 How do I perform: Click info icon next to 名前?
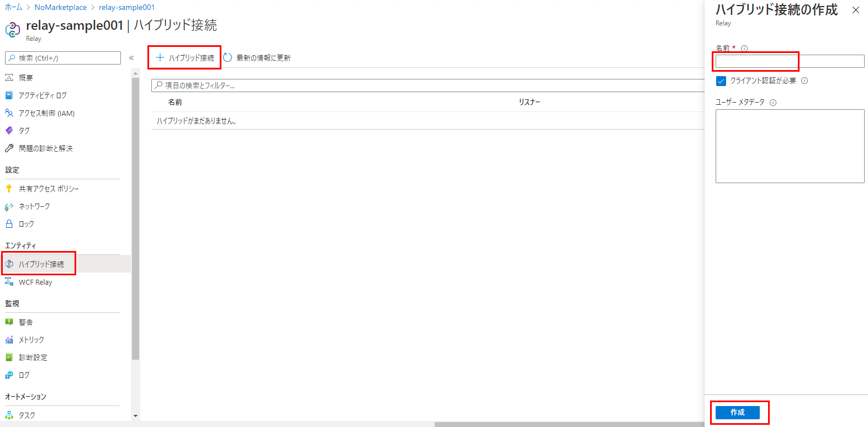point(744,49)
